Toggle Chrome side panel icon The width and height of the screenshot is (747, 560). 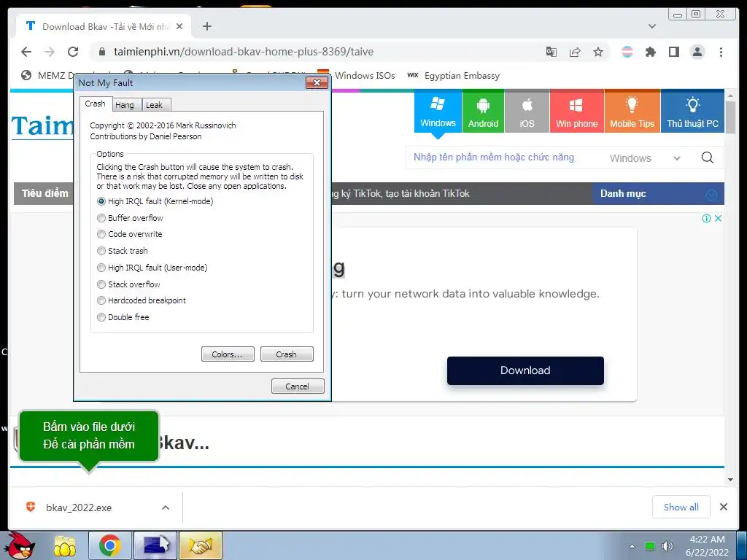[673, 52]
